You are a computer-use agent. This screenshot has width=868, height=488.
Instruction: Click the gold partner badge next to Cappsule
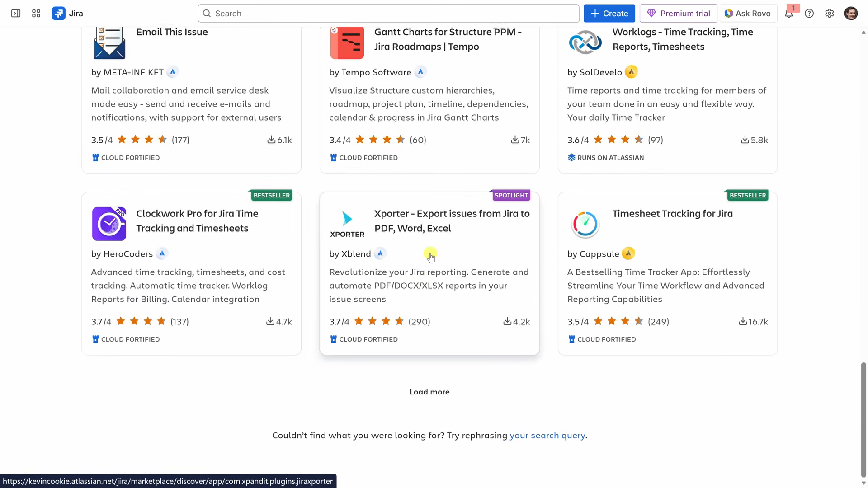(x=628, y=253)
